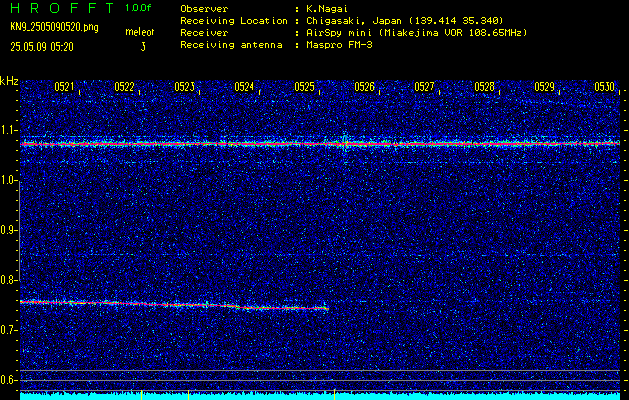Click the 0522 time marker

[124, 87]
